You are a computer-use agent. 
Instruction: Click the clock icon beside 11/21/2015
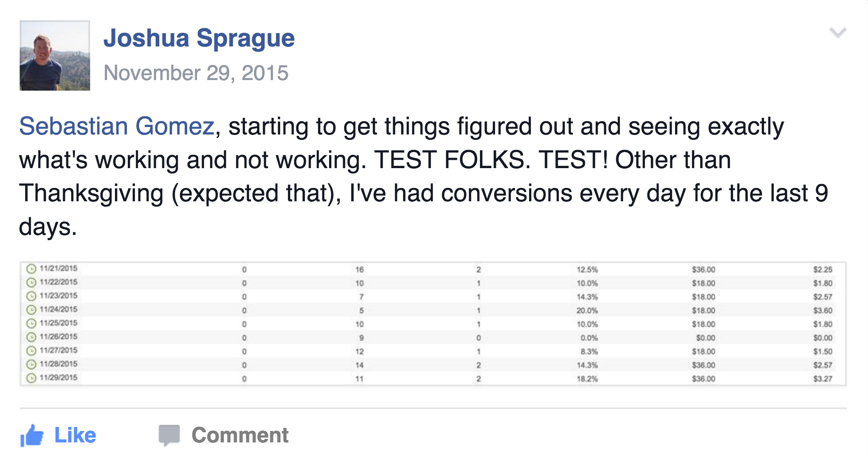click(31, 269)
